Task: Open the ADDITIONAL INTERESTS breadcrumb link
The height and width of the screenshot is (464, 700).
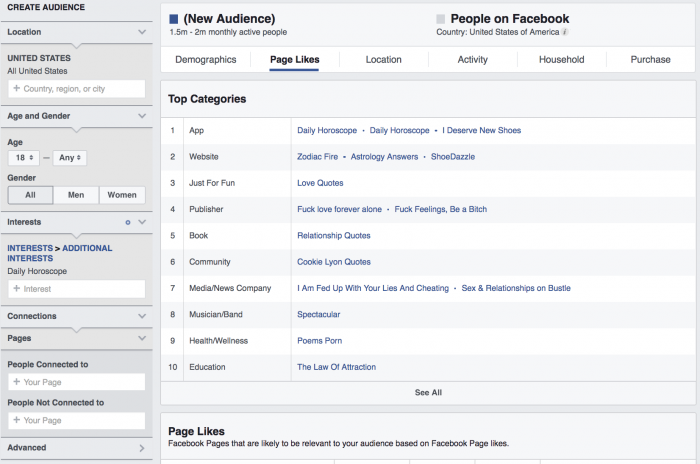Action: point(60,253)
